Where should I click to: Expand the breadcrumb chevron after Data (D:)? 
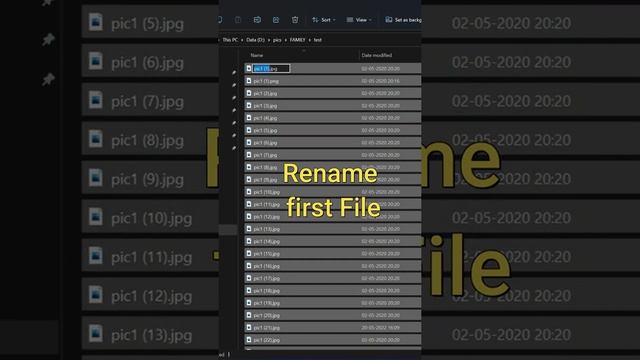tap(269, 40)
